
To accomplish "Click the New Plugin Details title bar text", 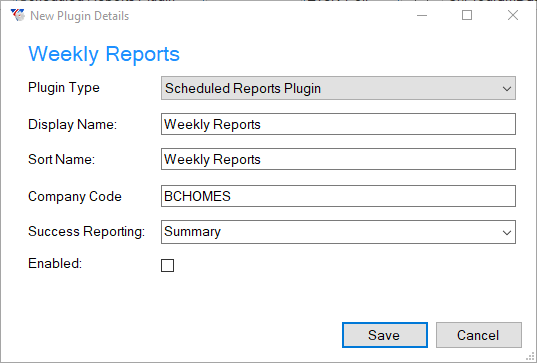I will [x=79, y=16].
